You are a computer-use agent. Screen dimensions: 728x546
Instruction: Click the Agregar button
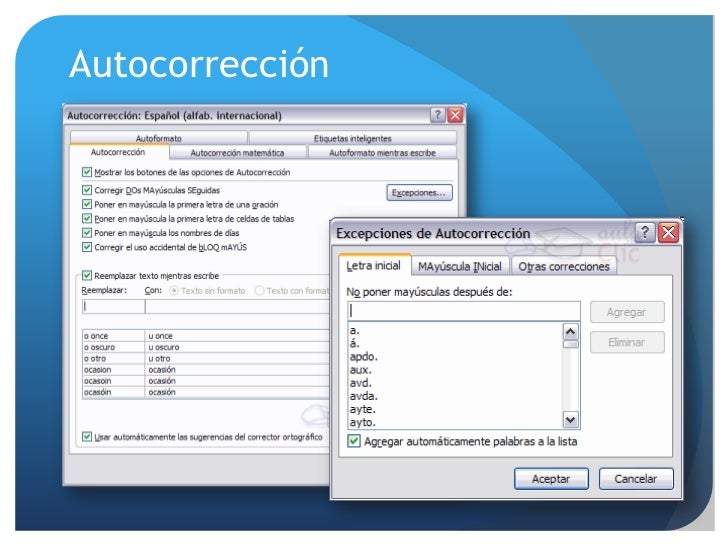[x=626, y=312]
